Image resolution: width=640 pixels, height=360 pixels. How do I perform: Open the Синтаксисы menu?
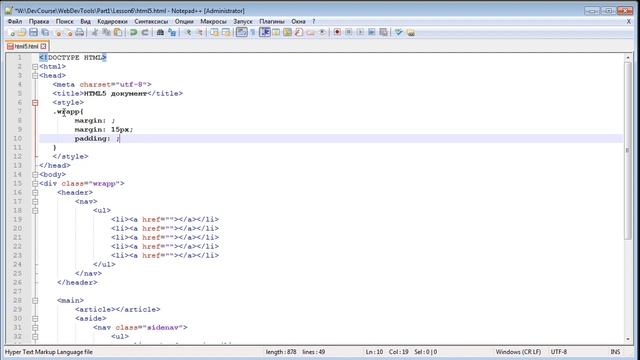click(151, 21)
